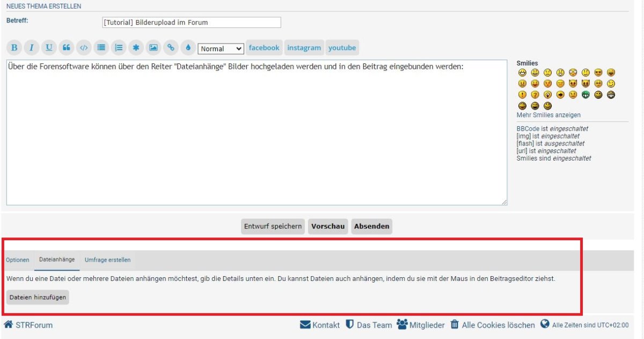
Task: Insert a URL link with chain icon
Action: click(171, 48)
